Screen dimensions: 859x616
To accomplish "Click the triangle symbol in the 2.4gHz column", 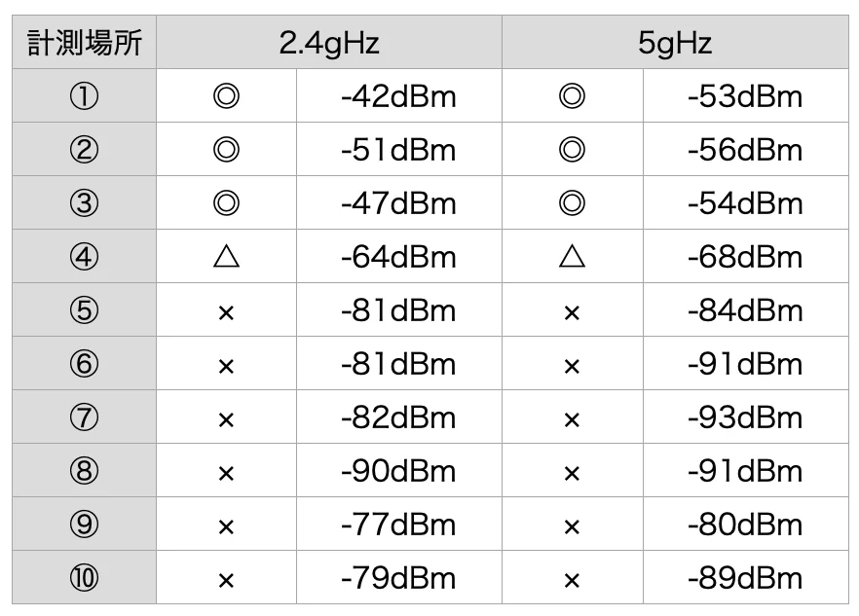I will click(x=226, y=257).
